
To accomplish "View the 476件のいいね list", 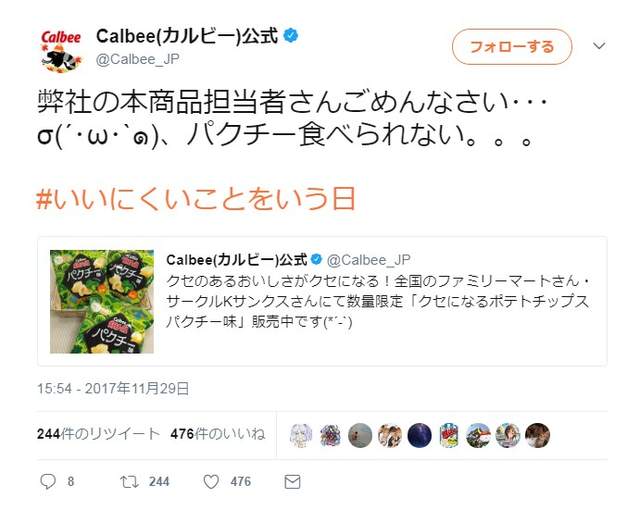I will pyautogui.click(x=218, y=434).
